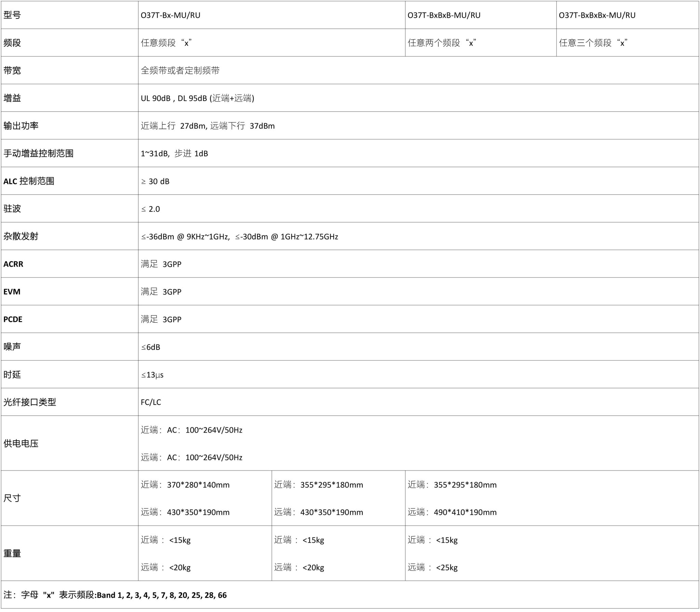Screen dimensions: 700x612
Task: Click the ≤6dB noise value
Action: coord(151,347)
